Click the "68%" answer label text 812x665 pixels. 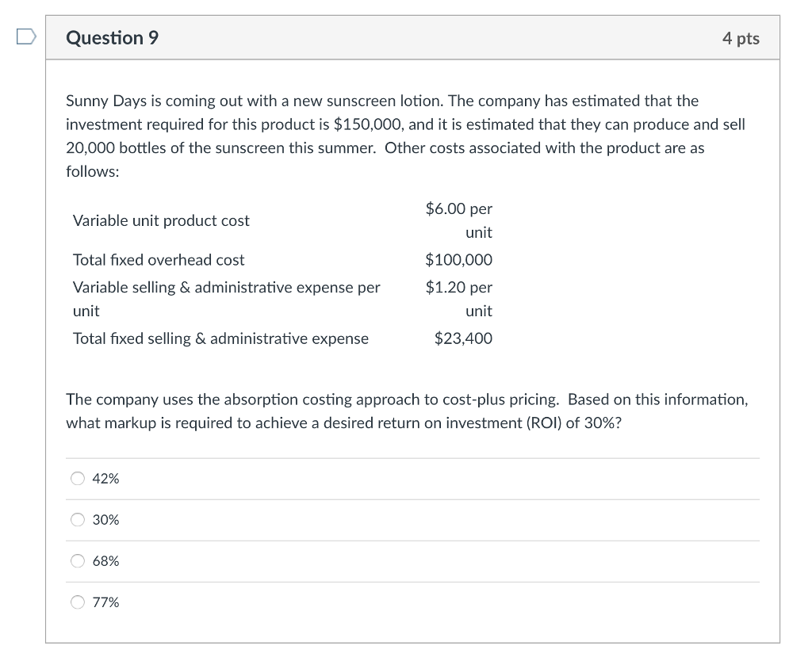click(x=106, y=561)
